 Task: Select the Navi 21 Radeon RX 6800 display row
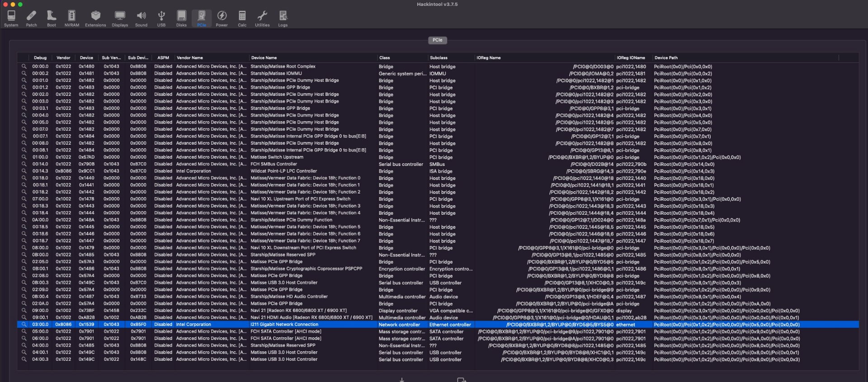(x=298, y=311)
